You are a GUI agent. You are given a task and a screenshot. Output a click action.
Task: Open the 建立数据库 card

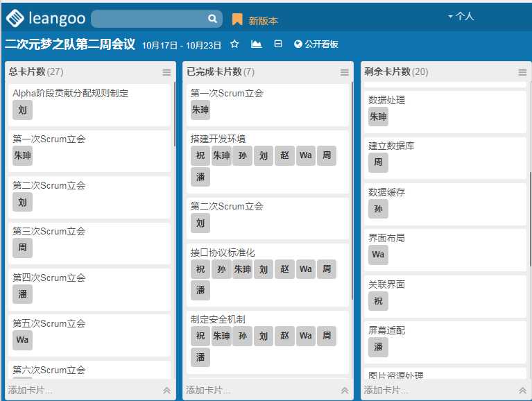pyautogui.click(x=445, y=158)
